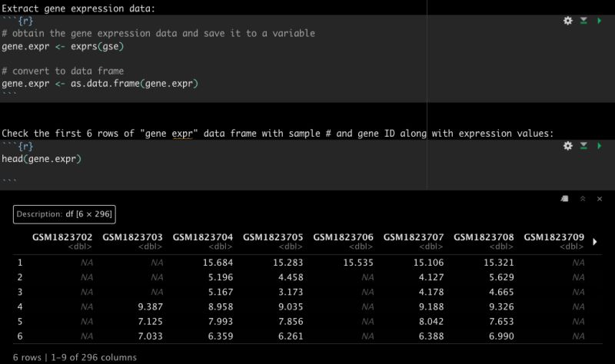The image size is (615, 364).
Task: Click the '6 rows | 1-9 of 296 columns' footer
Action: click(75, 357)
